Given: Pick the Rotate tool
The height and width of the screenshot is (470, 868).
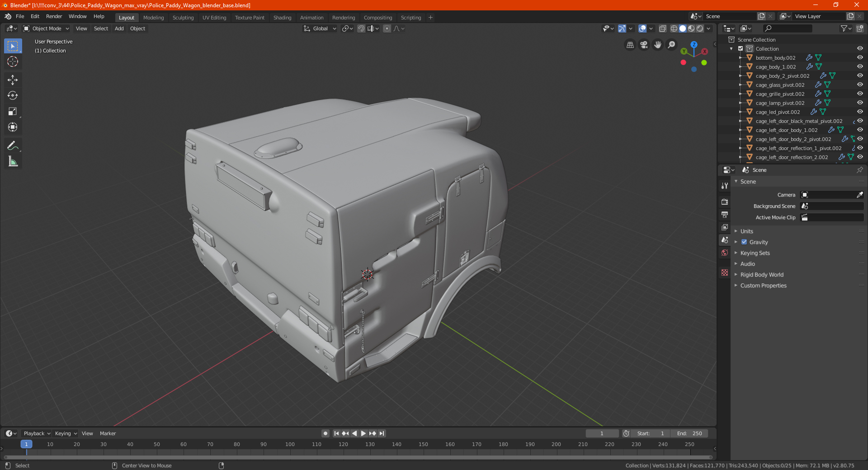Looking at the screenshot, I should pyautogui.click(x=13, y=95).
